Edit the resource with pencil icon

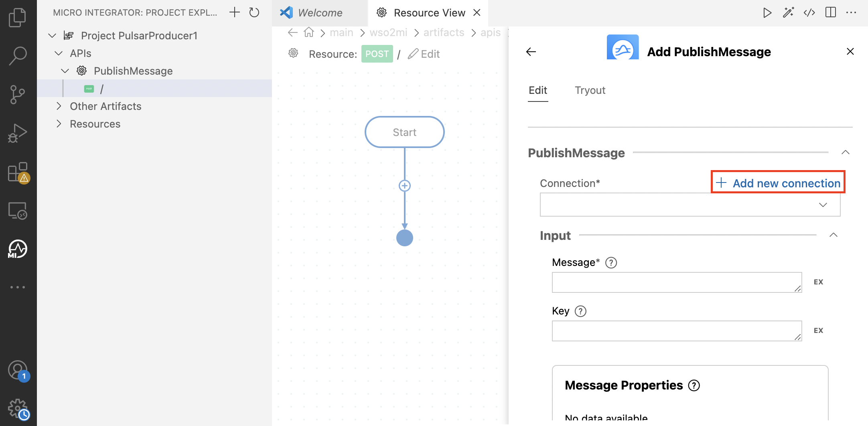coord(424,54)
